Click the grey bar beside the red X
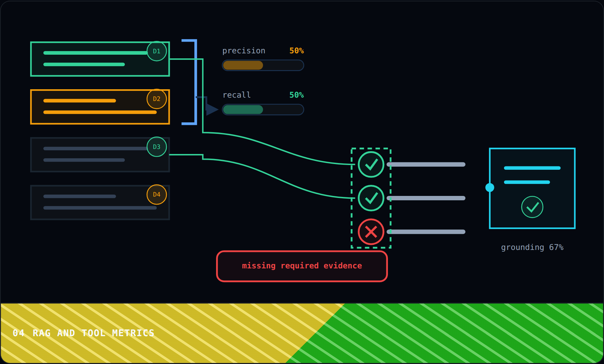Image resolution: width=604 pixels, height=364 pixels. click(426, 232)
